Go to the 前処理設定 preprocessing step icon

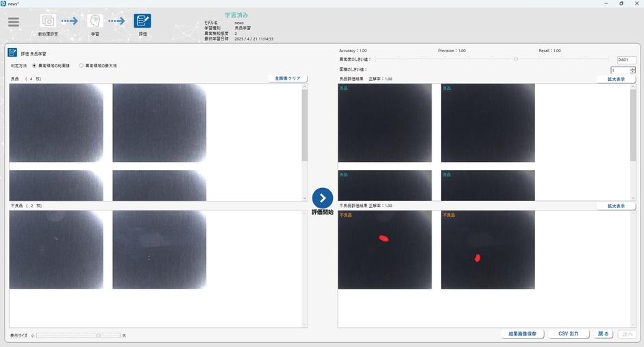click(48, 21)
